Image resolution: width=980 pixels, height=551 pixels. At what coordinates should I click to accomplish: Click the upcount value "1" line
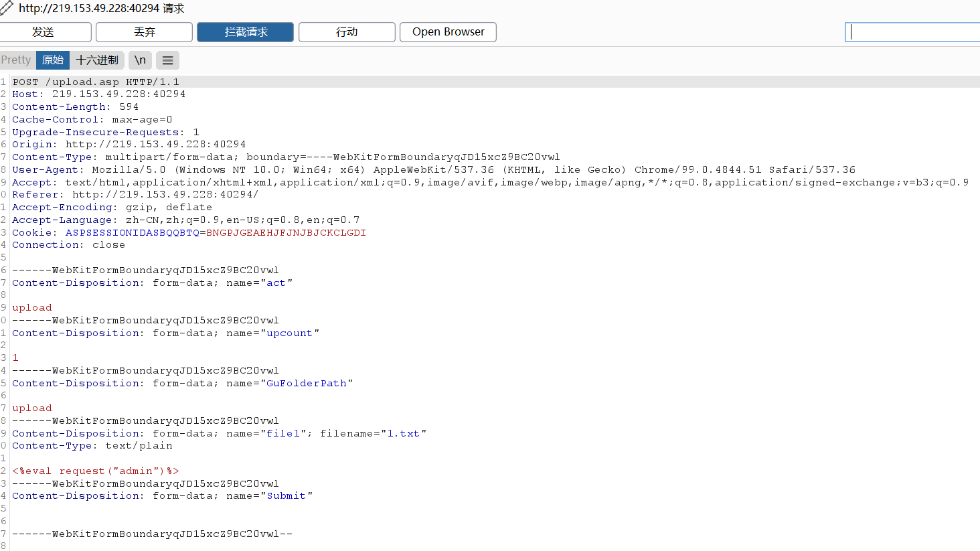[x=15, y=358]
